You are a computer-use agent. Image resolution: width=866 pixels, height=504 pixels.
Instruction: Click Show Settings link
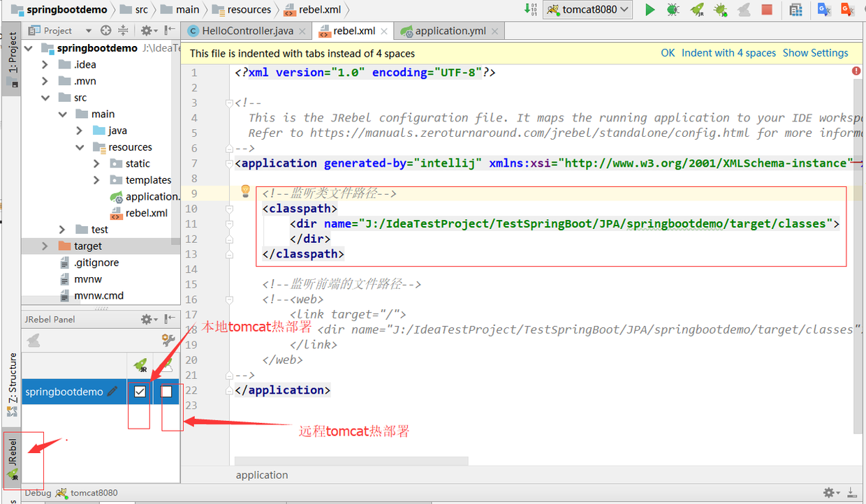[815, 53]
